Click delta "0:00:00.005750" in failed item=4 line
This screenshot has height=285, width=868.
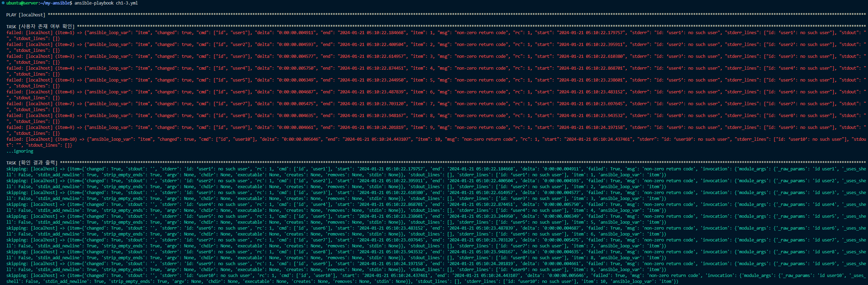coord(297,68)
